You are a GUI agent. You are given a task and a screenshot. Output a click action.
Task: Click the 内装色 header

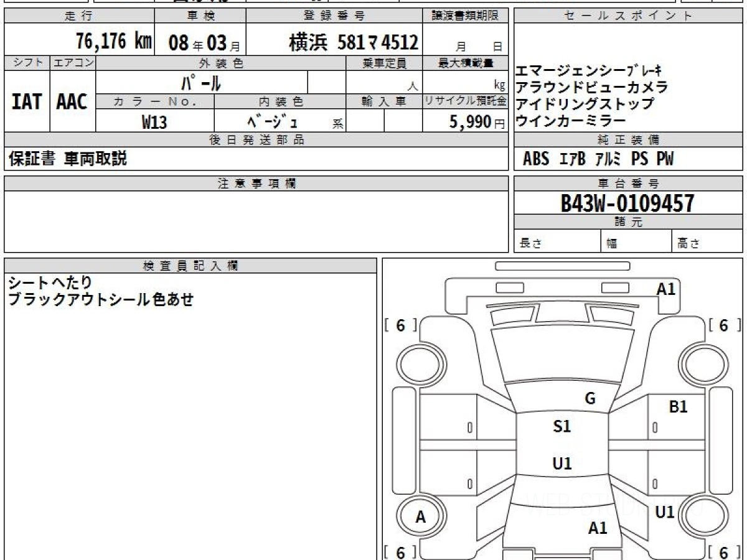pyautogui.click(x=280, y=101)
